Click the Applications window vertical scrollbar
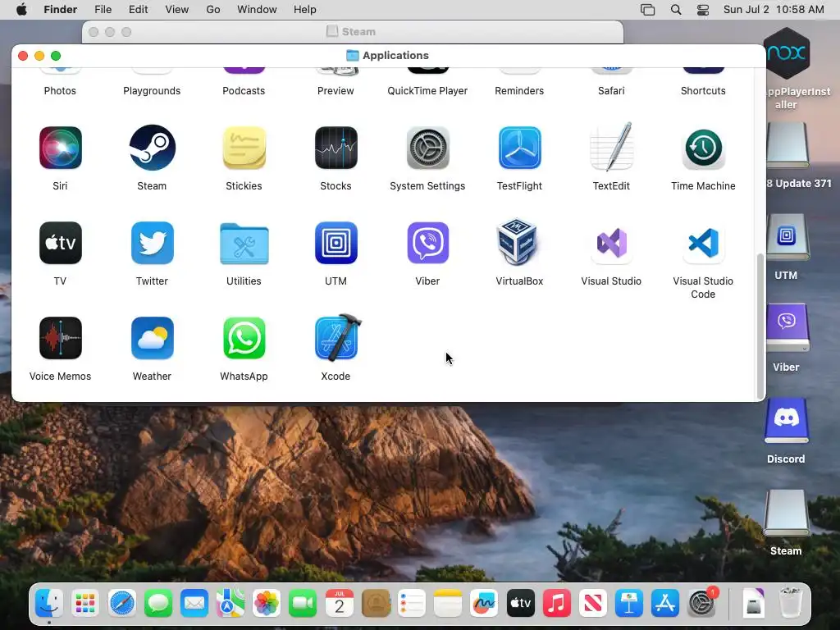Screen dimensions: 840x630 (760, 326)
